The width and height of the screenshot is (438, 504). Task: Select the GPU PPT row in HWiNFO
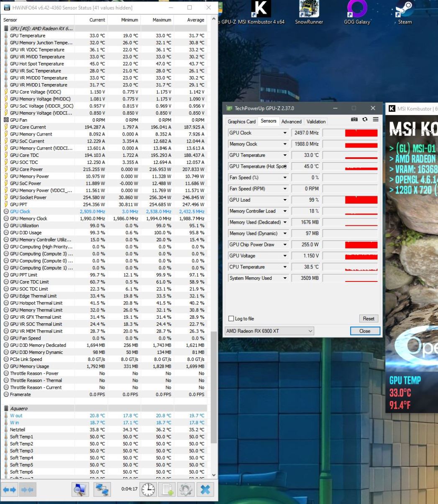click(105, 205)
